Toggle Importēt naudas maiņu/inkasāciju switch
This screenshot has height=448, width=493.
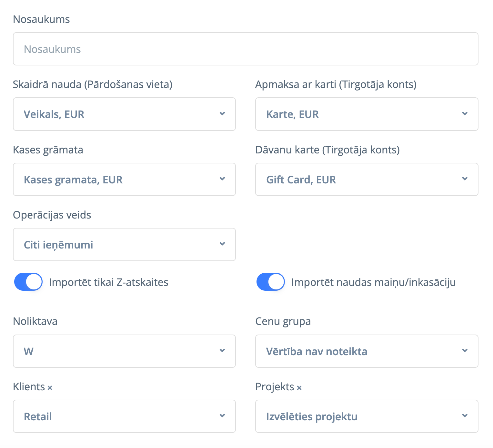click(271, 282)
